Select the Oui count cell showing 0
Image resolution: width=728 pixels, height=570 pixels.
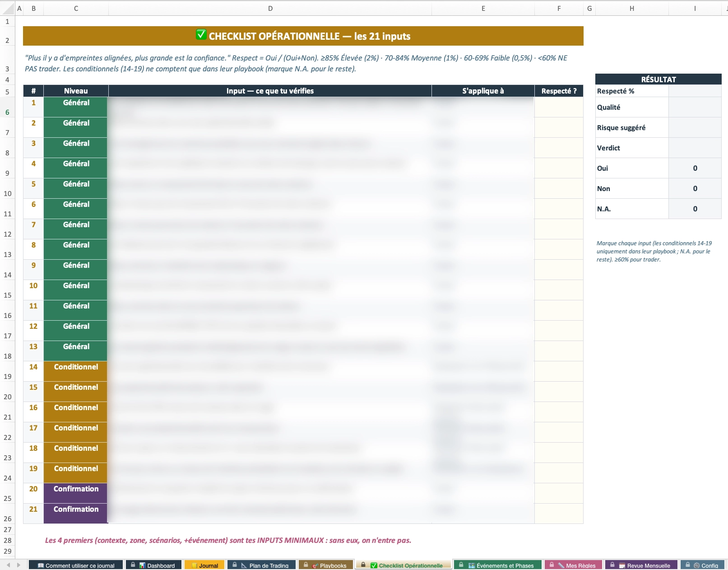[695, 168]
